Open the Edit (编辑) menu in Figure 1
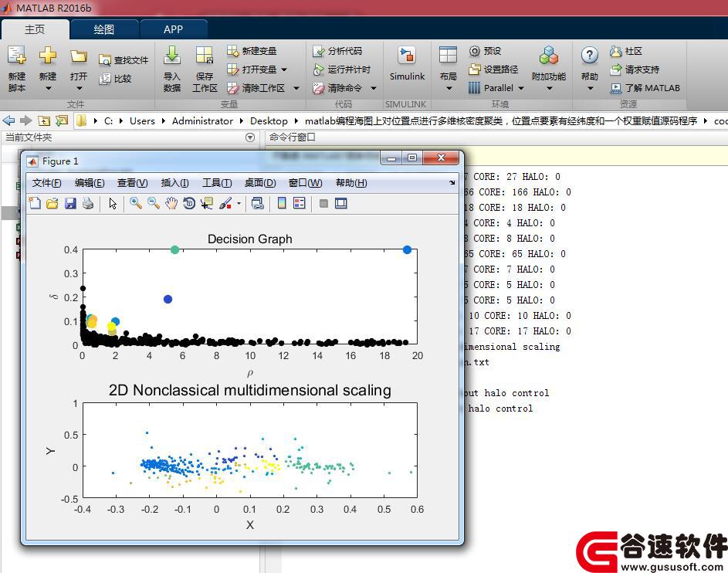This screenshot has width=728, height=573. click(90, 183)
